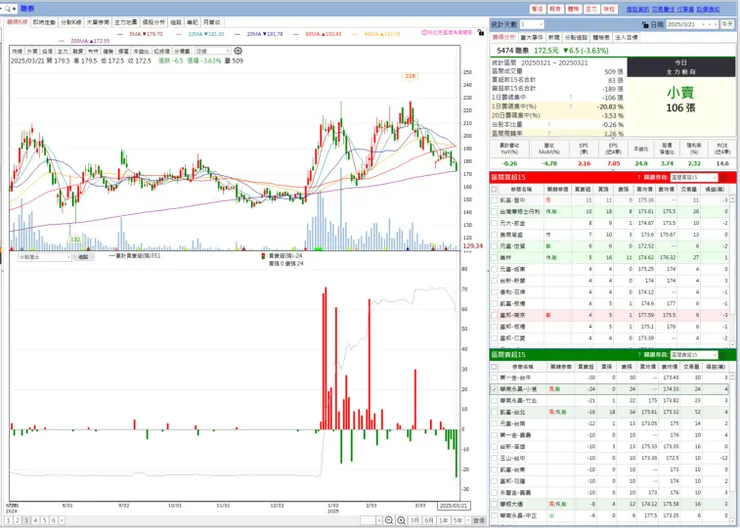Sort by 買賣超 column in 區間買超15 table
The image size is (740, 528).
582,189
